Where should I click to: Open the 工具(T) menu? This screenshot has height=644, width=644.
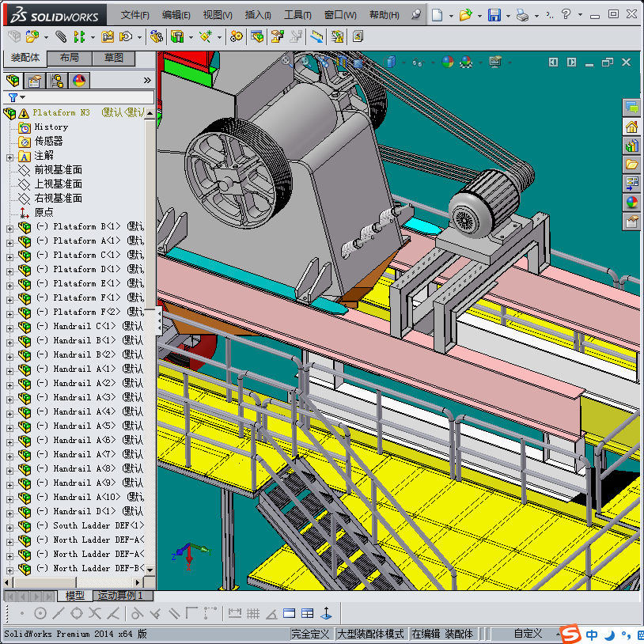coord(297,15)
